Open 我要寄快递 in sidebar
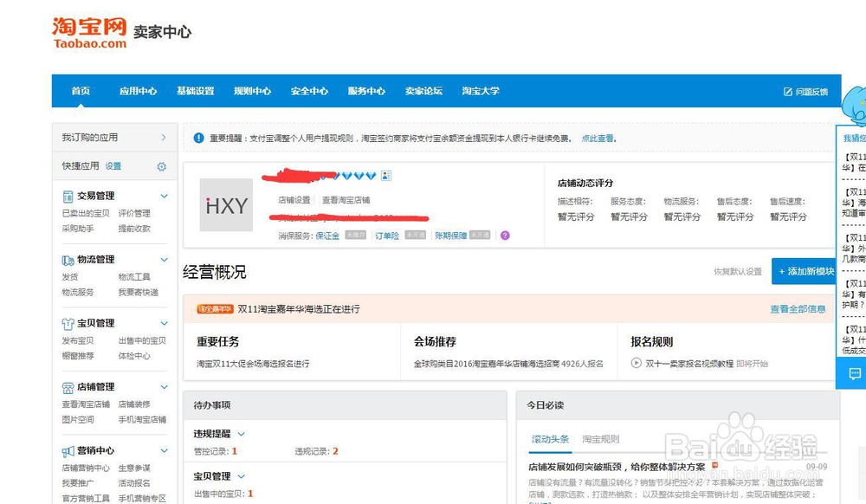Image resolution: width=866 pixels, height=504 pixels. click(139, 292)
